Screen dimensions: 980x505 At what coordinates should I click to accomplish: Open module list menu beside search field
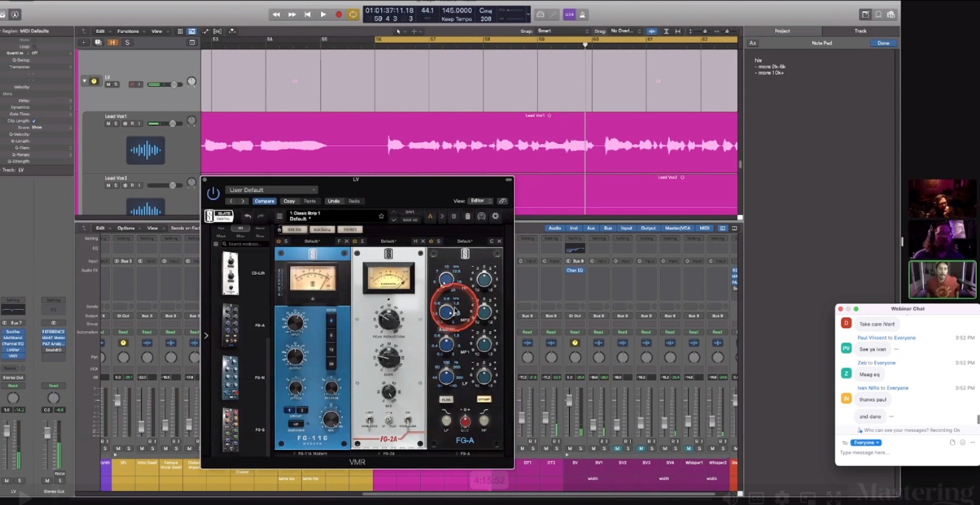click(215, 244)
